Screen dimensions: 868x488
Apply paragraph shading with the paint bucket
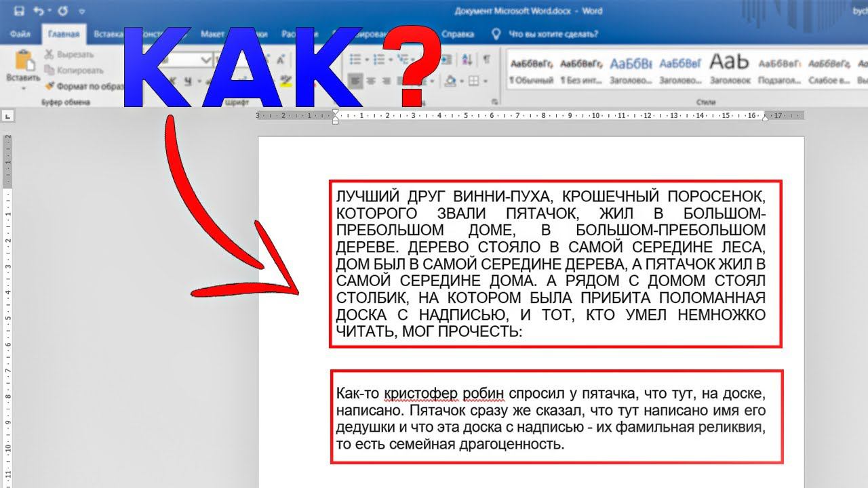(x=449, y=81)
